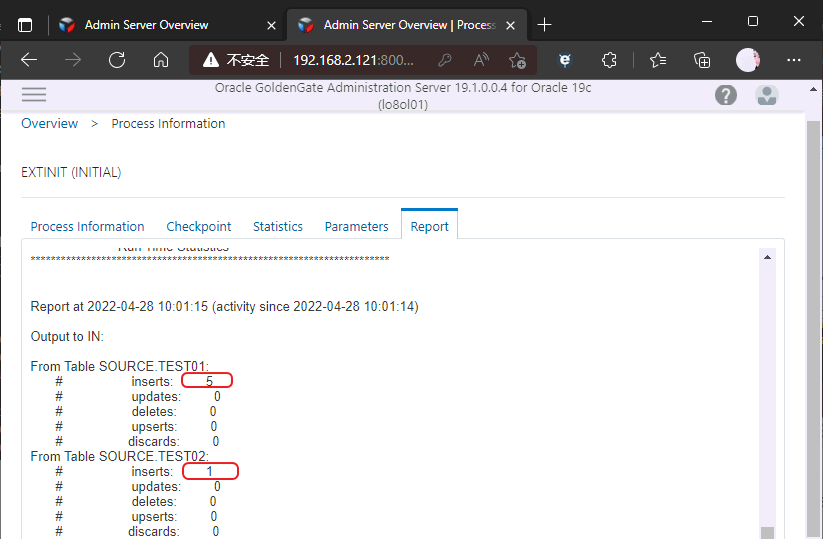
Task: Close the first Admin Server Overview tab
Action: coord(271,25)
